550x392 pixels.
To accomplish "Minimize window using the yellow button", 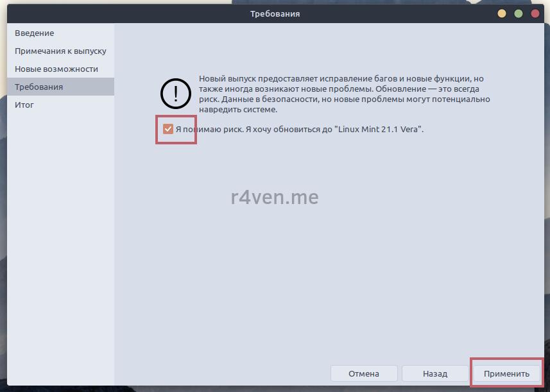I will point(501,13).
